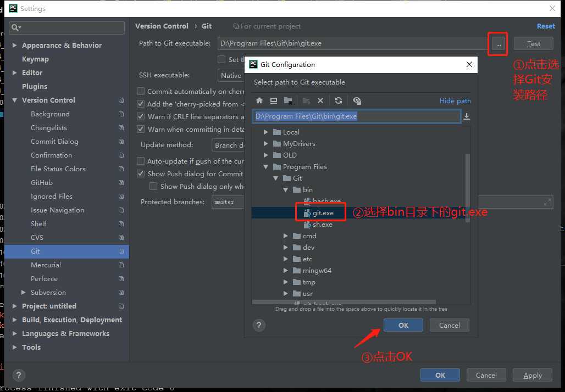The height and width of the screenshot is (392, 565).
Task: Expand the Languages & Frameworks group
Action: point(14,333)
